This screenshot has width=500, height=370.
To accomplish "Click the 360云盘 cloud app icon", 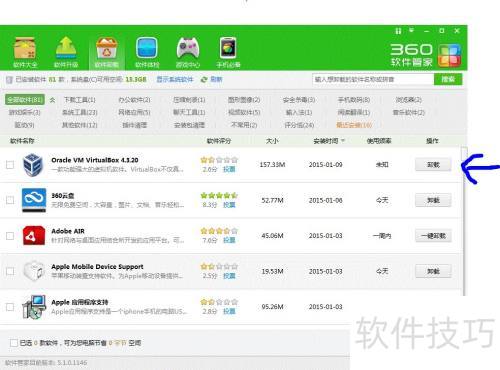I will pyautogui.click(x=34, y=200).
